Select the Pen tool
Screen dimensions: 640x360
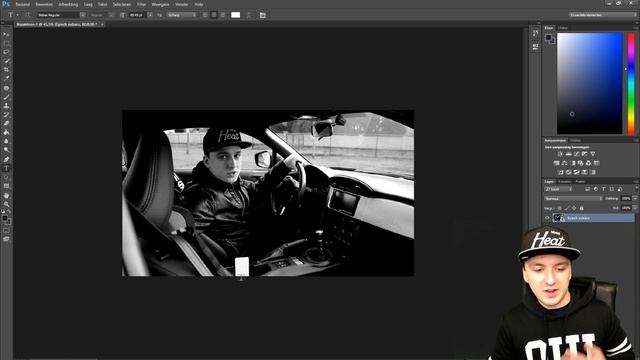tap(6, 159)
